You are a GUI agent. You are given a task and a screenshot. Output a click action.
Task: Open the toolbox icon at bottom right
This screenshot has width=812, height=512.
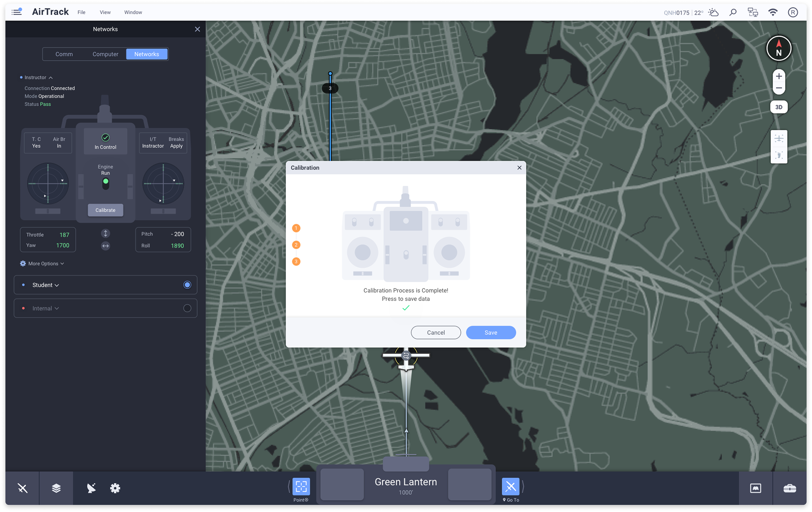click(x=789, y=488)
